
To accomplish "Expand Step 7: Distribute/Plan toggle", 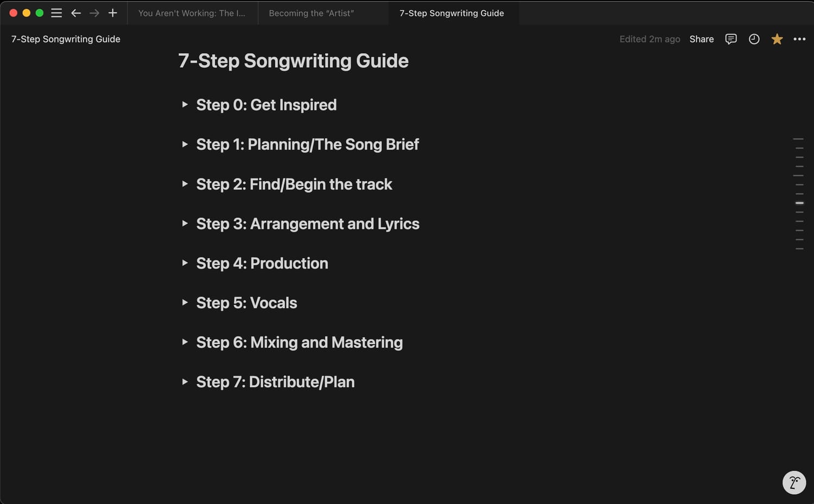I will pyautogui.click(x=185, y=382).
